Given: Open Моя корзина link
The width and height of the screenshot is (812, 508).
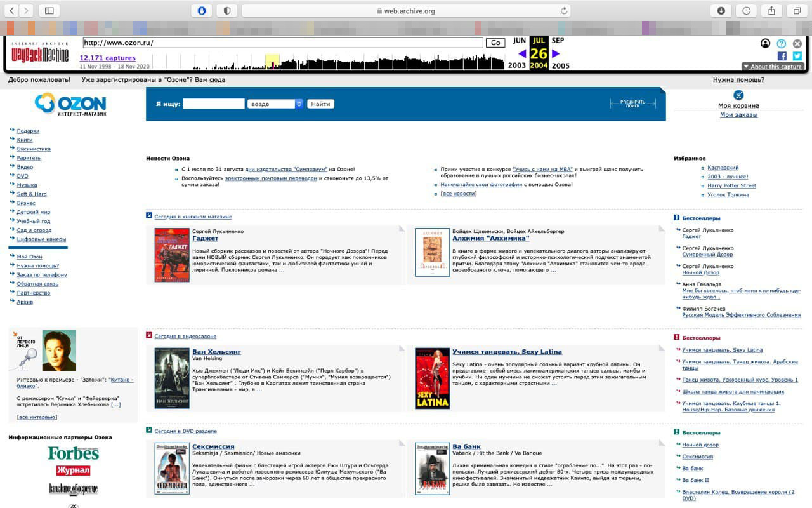Looking at the screenshot, I should pyautogui.click(x=738, y=105).
